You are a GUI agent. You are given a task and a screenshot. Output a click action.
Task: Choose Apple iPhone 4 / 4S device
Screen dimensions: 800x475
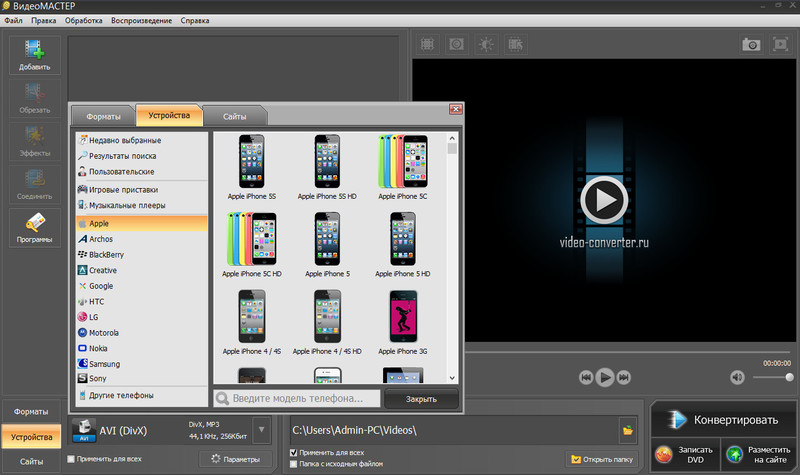[252, 322]
